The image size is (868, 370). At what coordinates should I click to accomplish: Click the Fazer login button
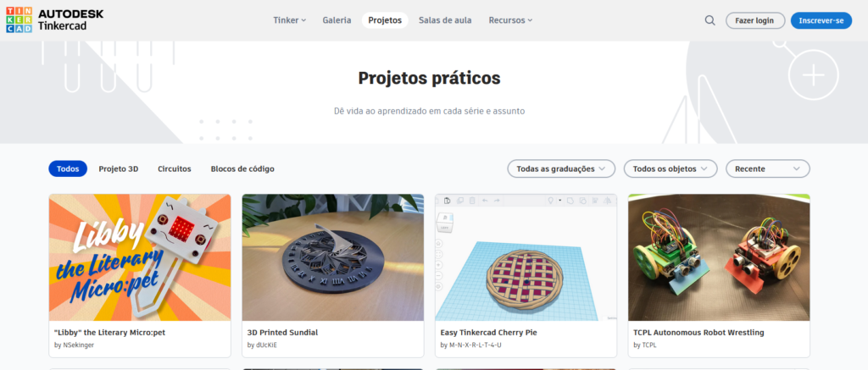point(755,20)
